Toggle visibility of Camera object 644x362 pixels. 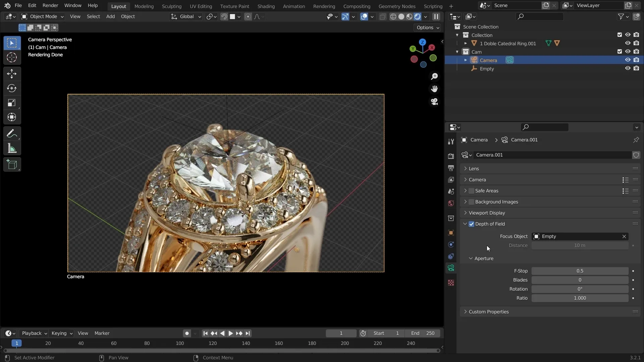coord(628,60)
